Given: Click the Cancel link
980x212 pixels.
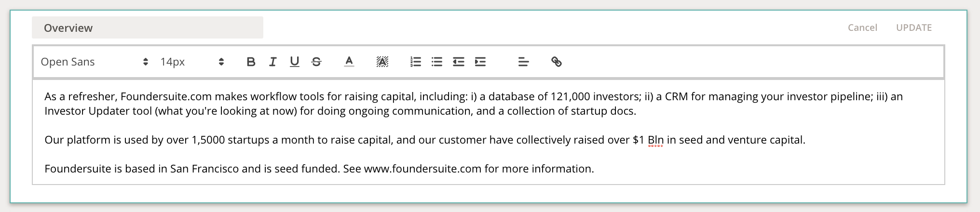Looking at the screenshot, I should [862, 27].
